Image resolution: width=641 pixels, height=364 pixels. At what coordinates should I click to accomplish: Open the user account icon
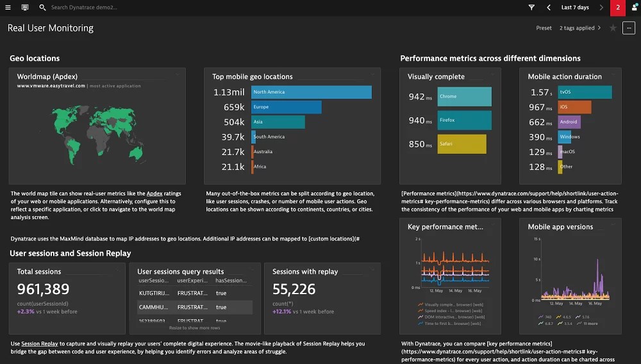coord(635,7)
